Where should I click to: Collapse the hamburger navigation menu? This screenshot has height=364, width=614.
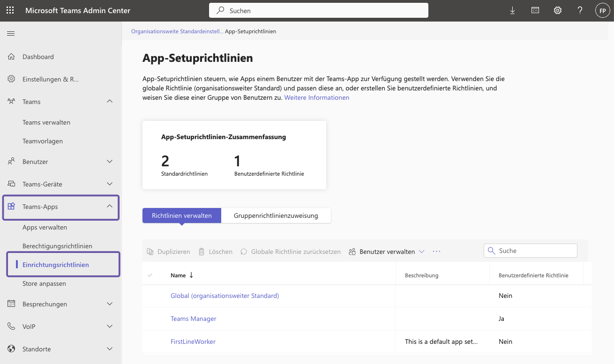11,33
